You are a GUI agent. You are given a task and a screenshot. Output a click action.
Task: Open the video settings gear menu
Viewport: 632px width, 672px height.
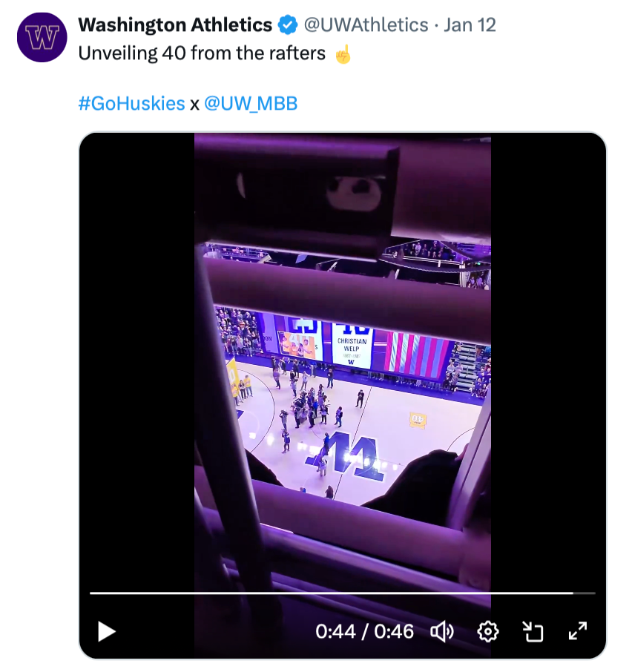tap(487, 631)
